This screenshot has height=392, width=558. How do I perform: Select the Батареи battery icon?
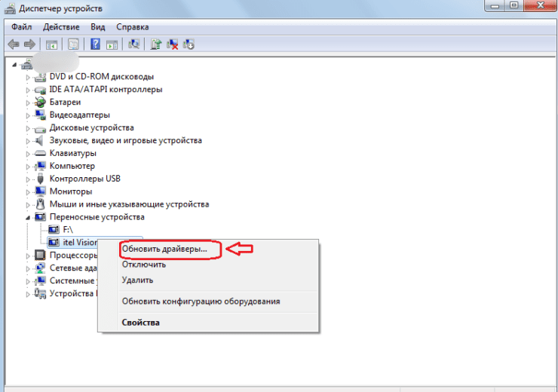tap(40, 103)
